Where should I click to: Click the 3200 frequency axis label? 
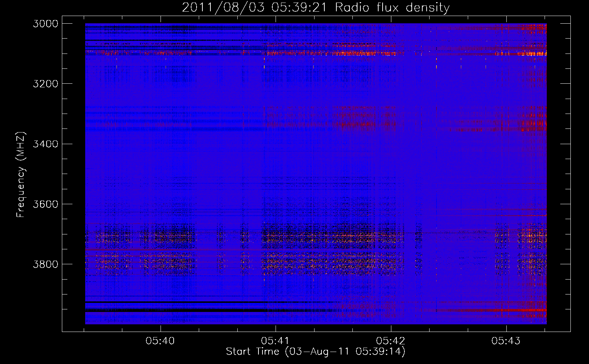[46, 84]
